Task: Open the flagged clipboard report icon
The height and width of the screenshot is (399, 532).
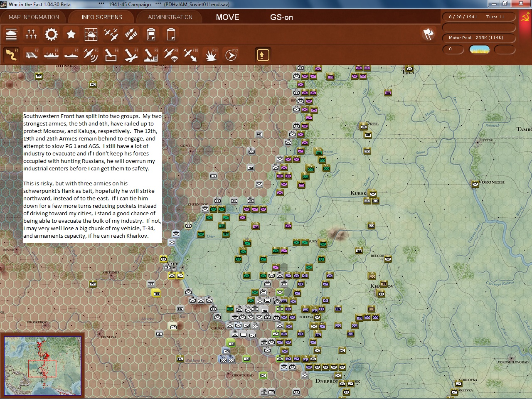Action: [151, 34]
